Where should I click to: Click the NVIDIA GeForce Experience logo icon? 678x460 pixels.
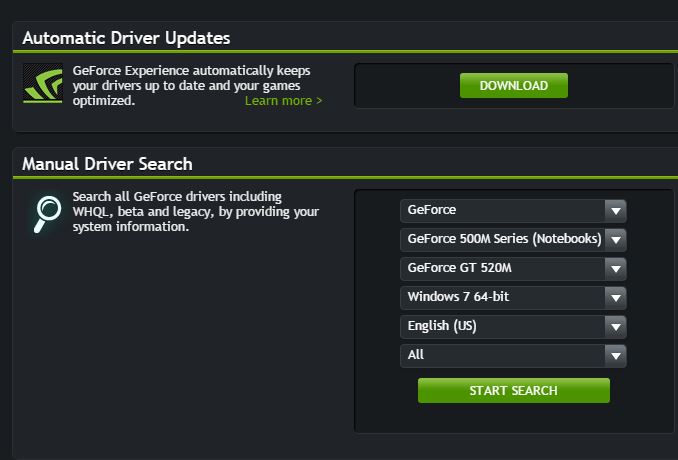point(43,84)
